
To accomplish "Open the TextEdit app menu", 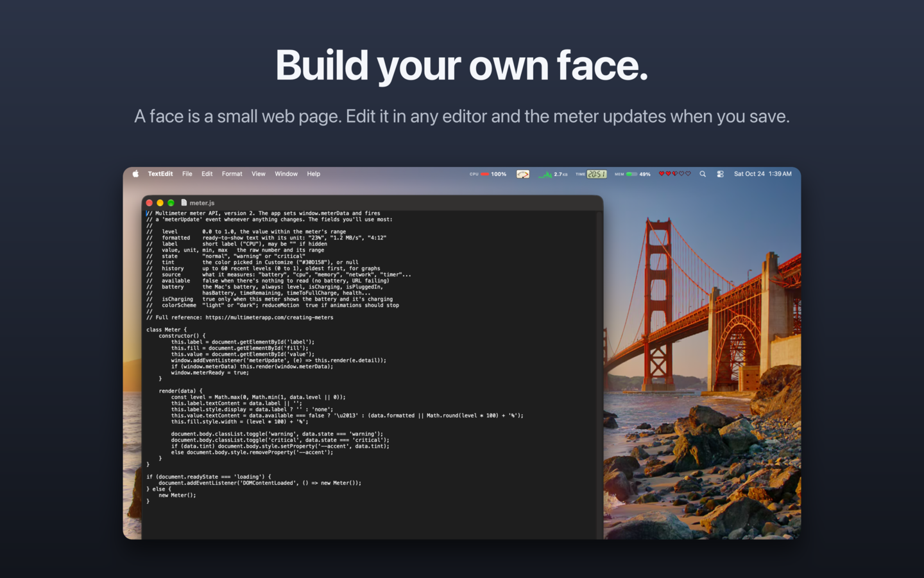I will (160, 174).
